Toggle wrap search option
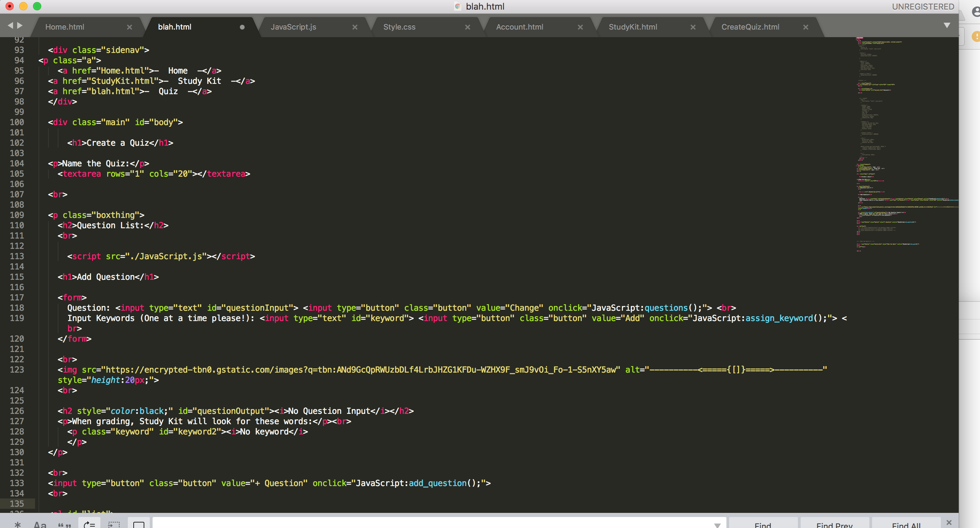This screenshot has width=980, height=528. pyautogui.click(x=89, y=525)
